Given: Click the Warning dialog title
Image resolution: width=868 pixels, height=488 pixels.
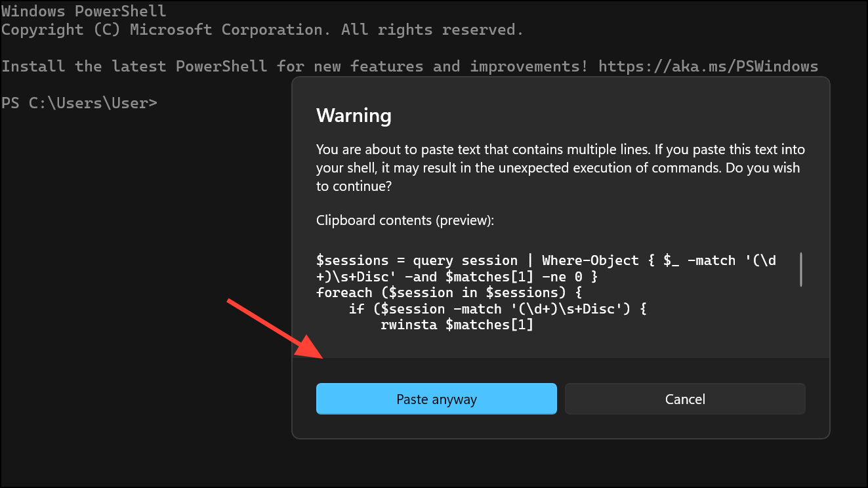Looking at the screenshot, I should click(x=354, y=116).
